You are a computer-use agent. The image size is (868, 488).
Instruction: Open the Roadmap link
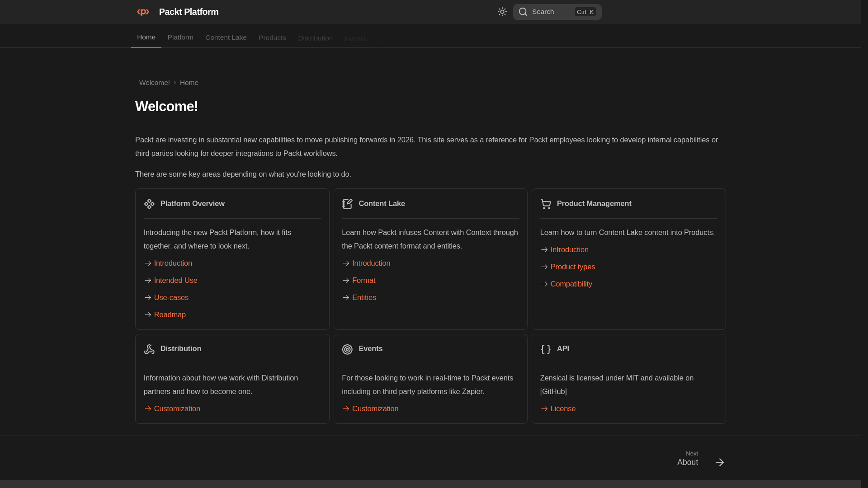170,314
